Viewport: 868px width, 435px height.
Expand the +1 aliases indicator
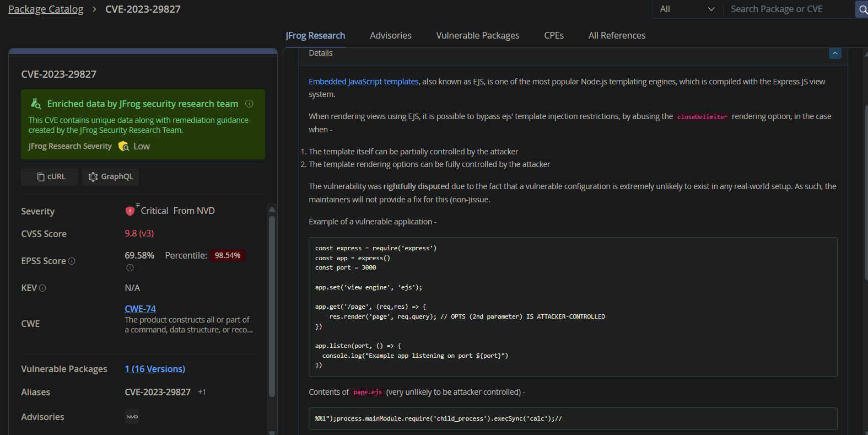pyautogui.click(x=202, y=392)
